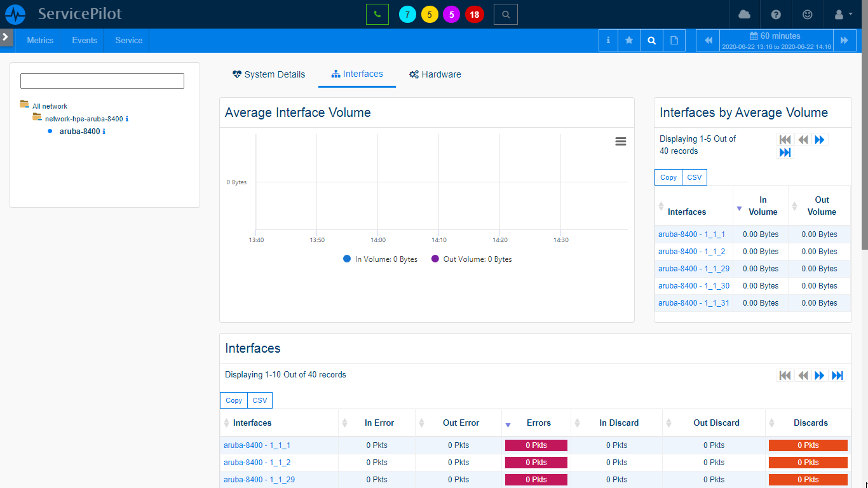868x488 pixels.
Task: Click the star favorites icon
Action: [629, 40]
